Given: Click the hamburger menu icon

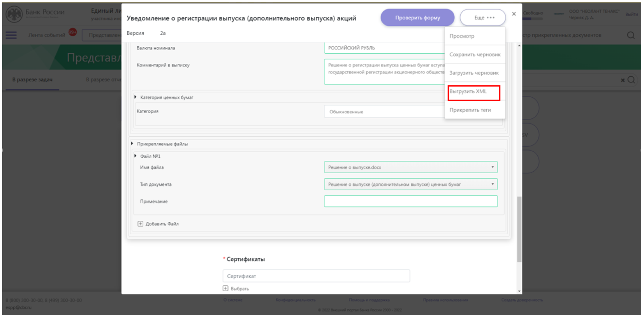Looking at the screenshot, I should pos(11,35).
